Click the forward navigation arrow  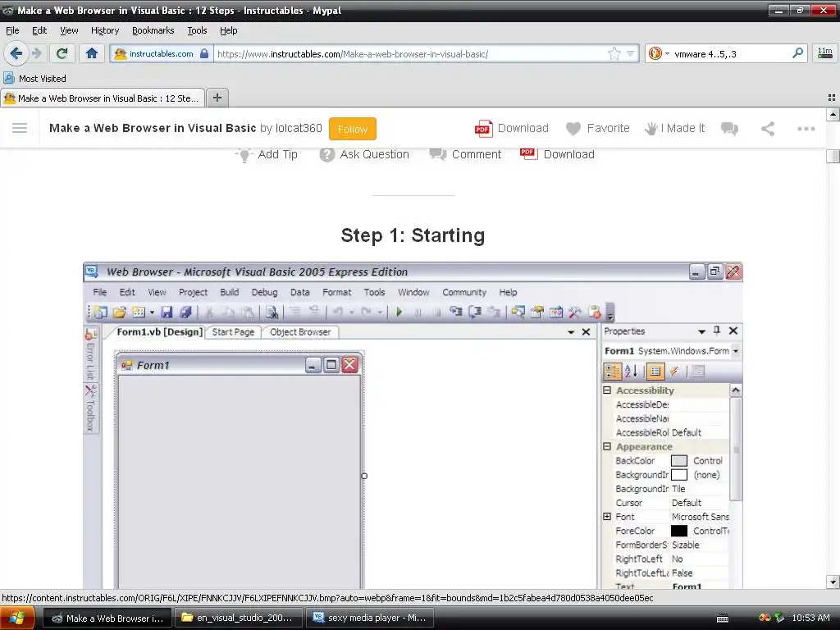[x=36, y=53]
